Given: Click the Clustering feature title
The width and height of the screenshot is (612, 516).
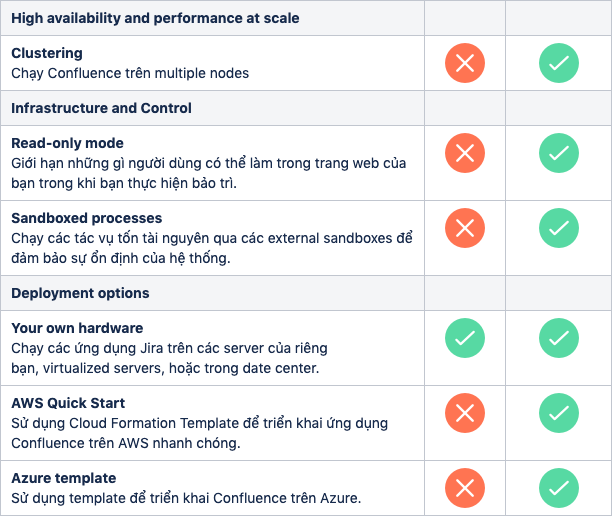Looking at the screenshot, I should 47,53.
